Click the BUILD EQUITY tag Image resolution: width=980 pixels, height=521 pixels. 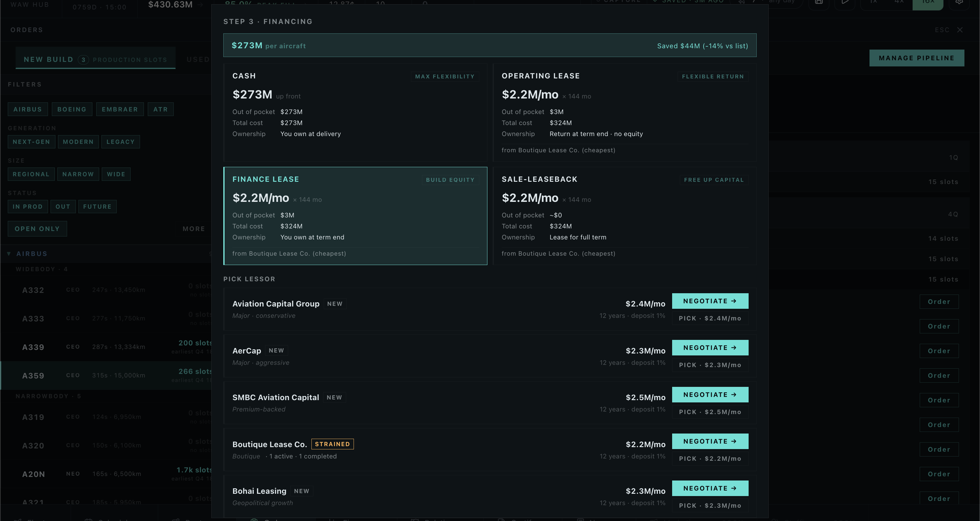pyautogui.click(x=450, y=180)
